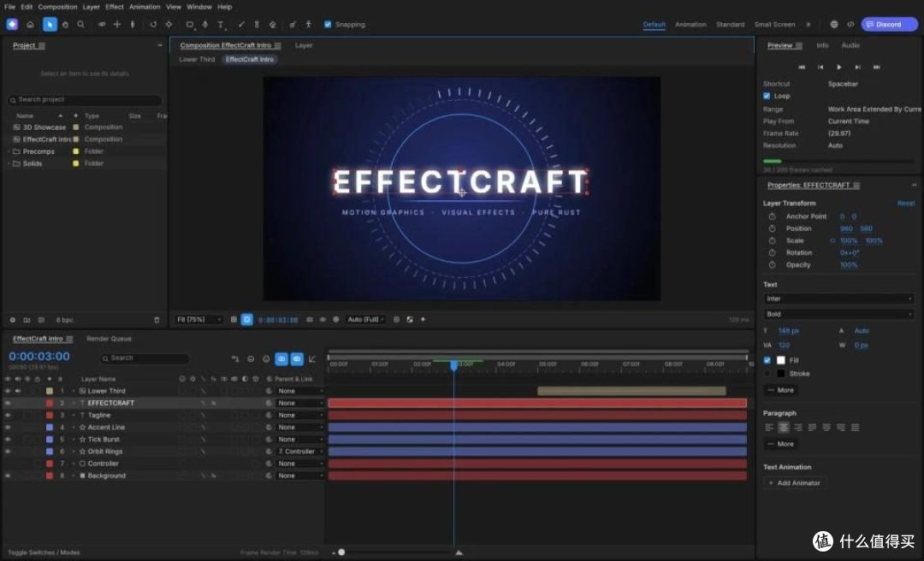Open the Effect menu
The height and width of the screenshot is (561, 924).
[x=115, y=7]
